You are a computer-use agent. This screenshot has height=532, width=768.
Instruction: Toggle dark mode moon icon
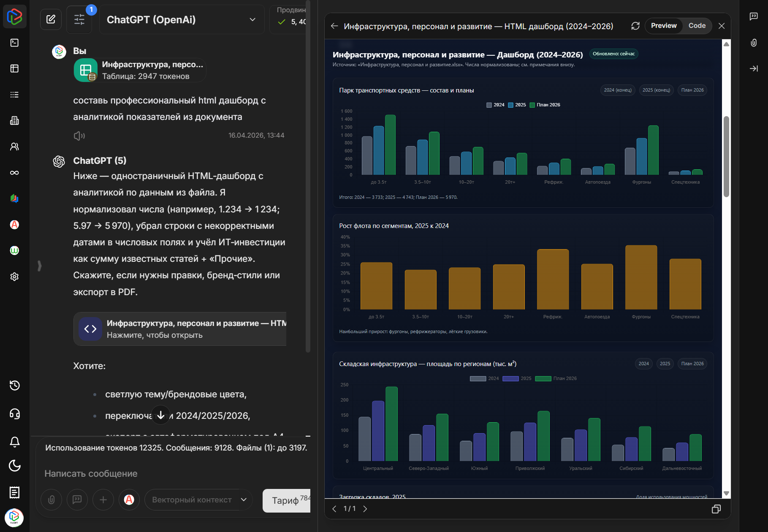14,466
